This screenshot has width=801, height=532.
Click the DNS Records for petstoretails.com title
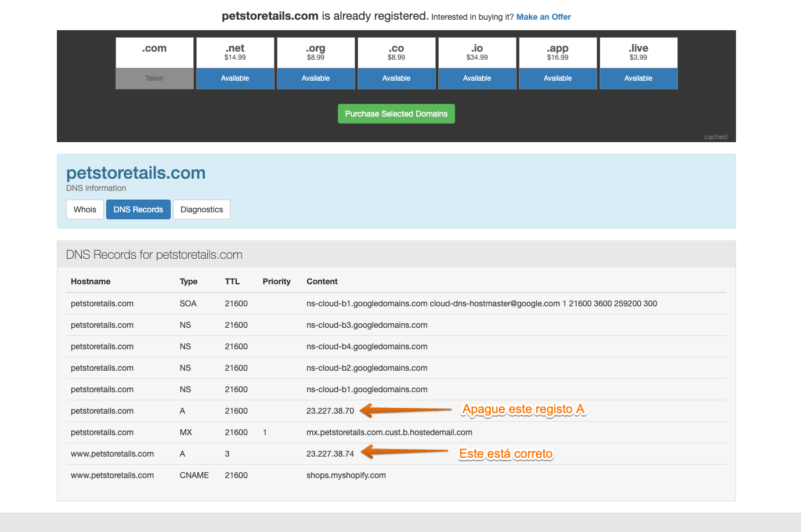(x=154, y=255)
